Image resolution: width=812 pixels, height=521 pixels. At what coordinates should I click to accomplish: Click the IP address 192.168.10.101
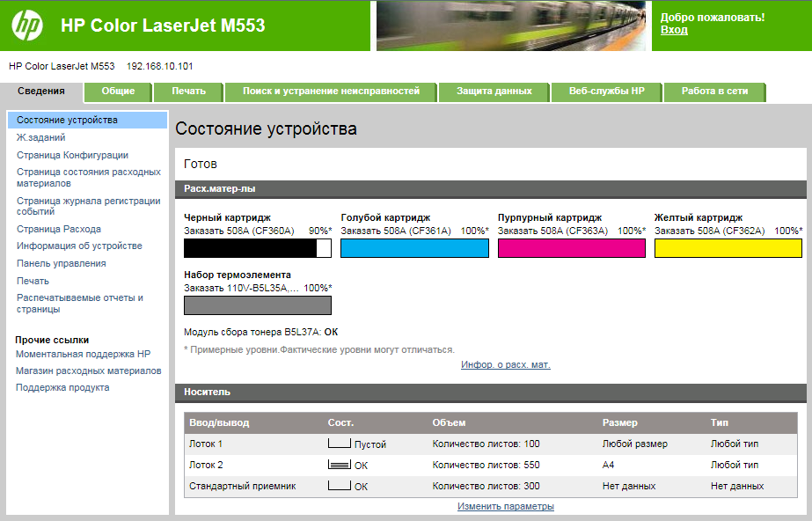[x=159, y=66]
